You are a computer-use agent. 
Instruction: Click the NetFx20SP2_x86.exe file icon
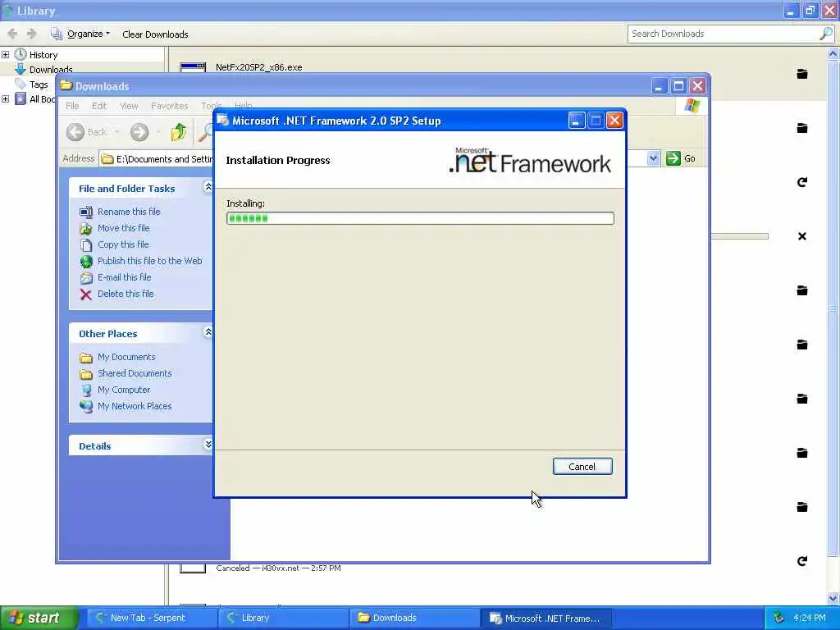(193, 67)
